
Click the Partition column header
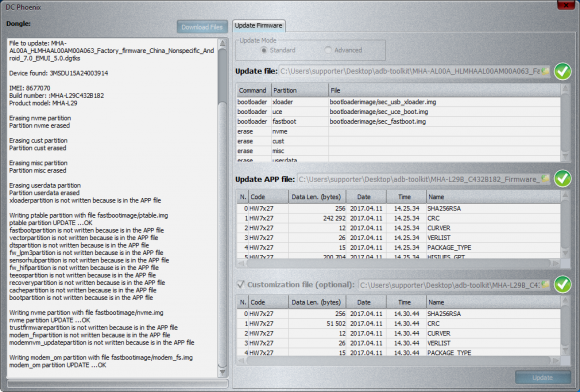pyautogui.click(x=300, y=90)
